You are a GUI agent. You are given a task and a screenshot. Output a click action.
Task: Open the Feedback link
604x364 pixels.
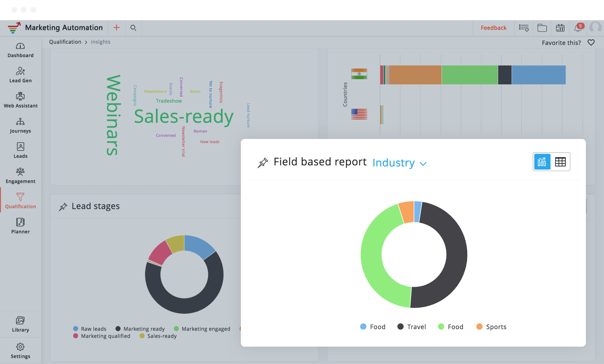pos(493,28)
